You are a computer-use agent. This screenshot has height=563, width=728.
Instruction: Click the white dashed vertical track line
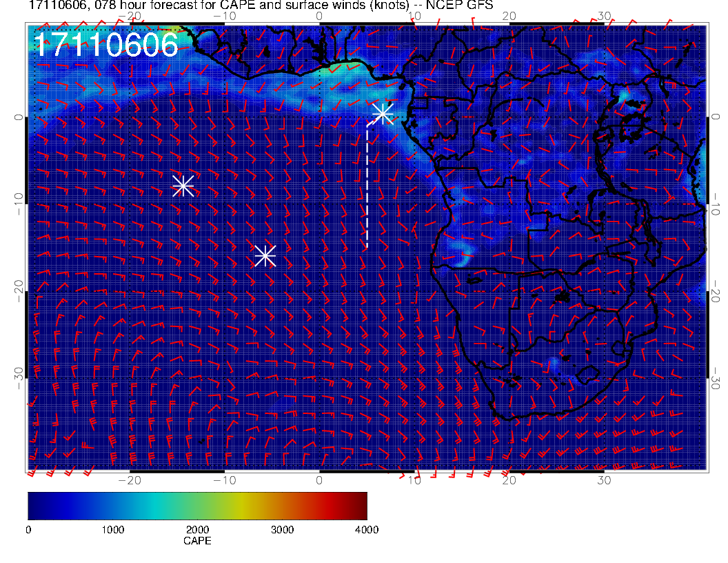(367, 186)
